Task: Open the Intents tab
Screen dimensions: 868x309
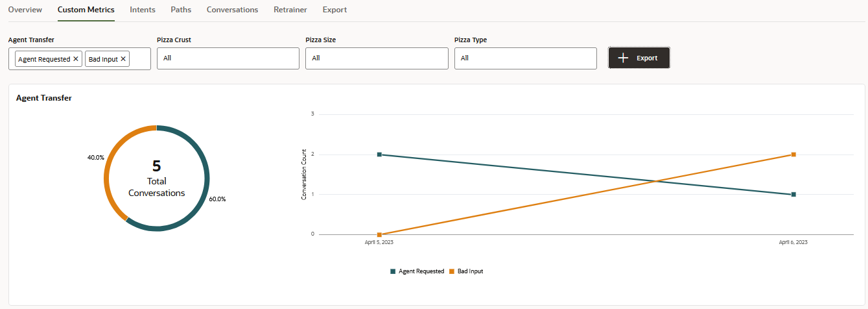Action: pos(143,10)
